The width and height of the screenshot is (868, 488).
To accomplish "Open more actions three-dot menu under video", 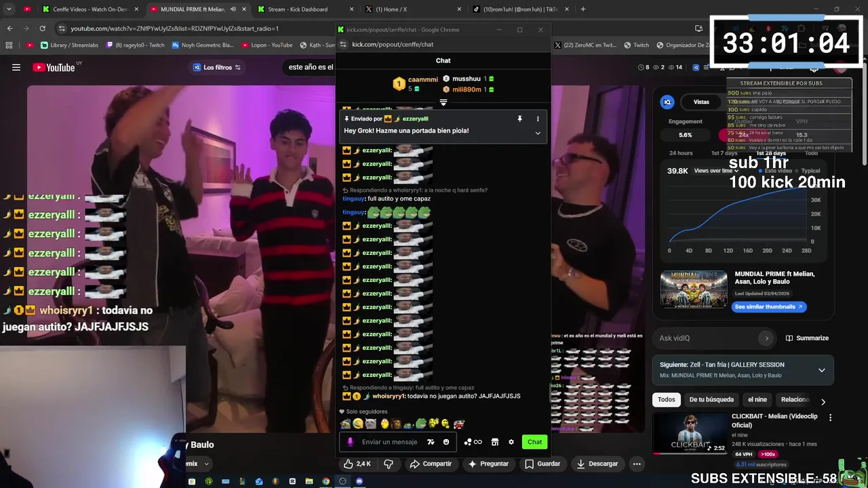I will 637,464.
